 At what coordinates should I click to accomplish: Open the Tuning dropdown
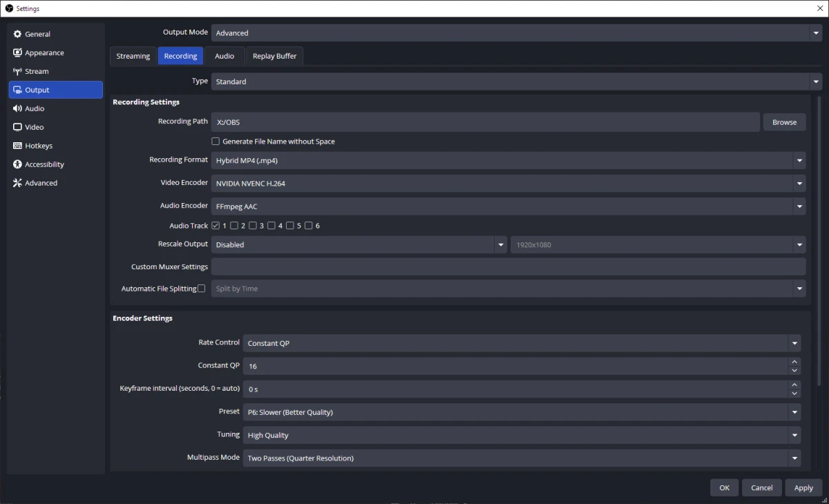(522, 435)
